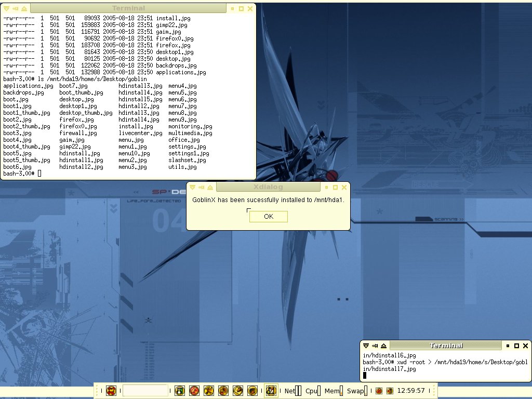This screenshot has height=399, width=532.
Task: Hide lower Terminal using its dot button
Action: click(x=508, y=345)
